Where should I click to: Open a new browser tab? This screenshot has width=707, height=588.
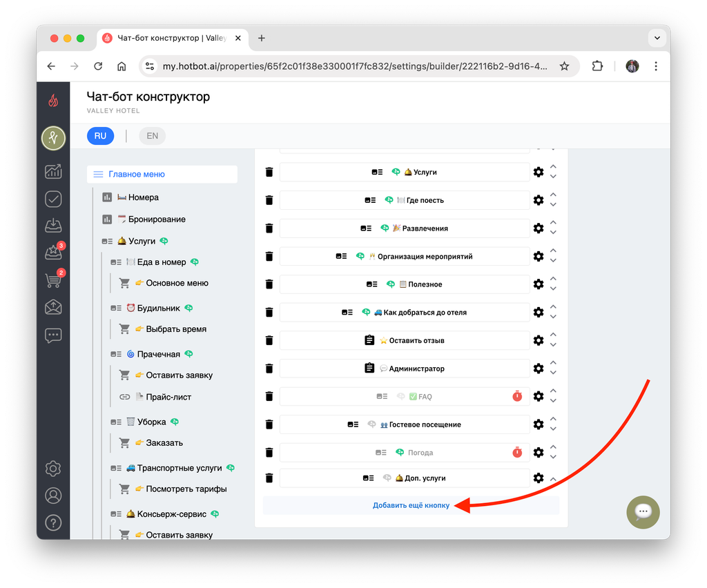coord(262,38)
